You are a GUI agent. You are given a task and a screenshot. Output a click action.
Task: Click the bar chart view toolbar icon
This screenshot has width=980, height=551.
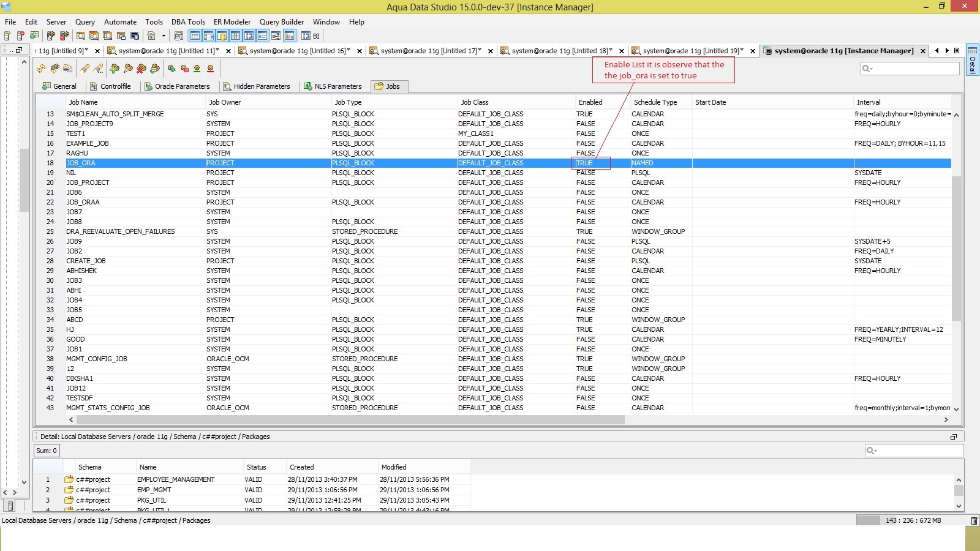click(x=289, y=36)
